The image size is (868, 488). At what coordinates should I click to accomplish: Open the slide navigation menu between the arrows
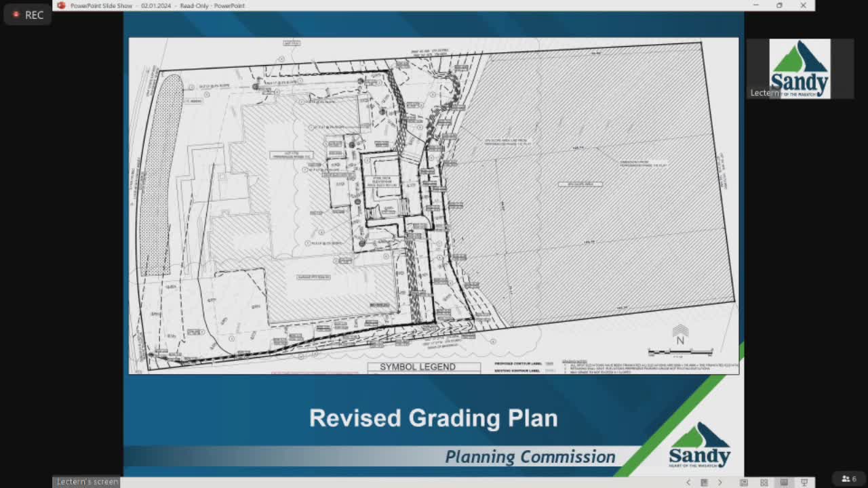[704, 481]
